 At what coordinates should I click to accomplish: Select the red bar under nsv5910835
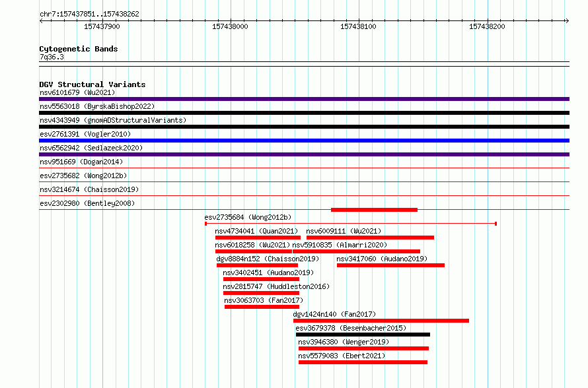(x=356, y=251)
